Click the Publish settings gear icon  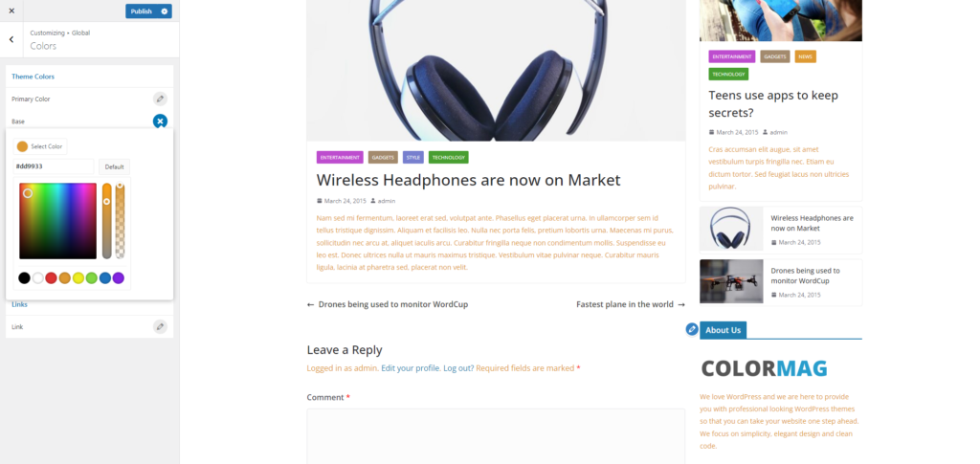click(x=165, y=11)
